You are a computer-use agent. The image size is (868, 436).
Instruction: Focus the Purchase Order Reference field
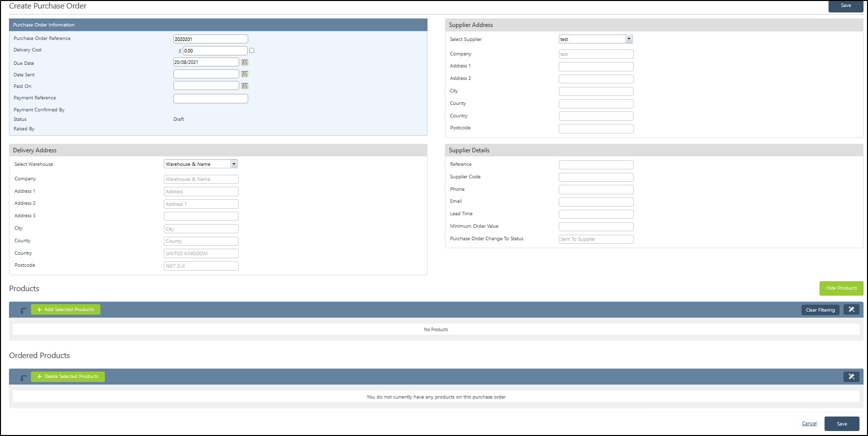211,39
